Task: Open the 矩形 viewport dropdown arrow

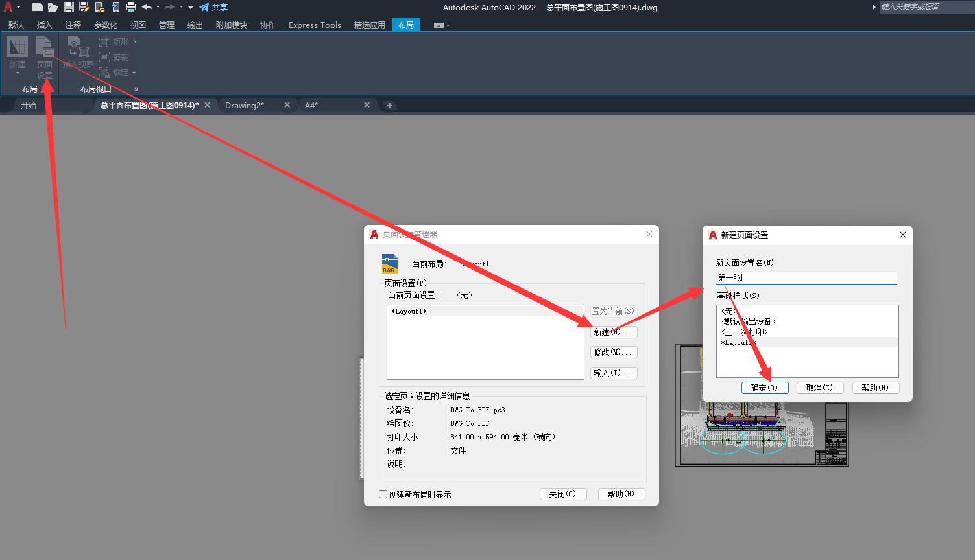Action: click(135, 41)
